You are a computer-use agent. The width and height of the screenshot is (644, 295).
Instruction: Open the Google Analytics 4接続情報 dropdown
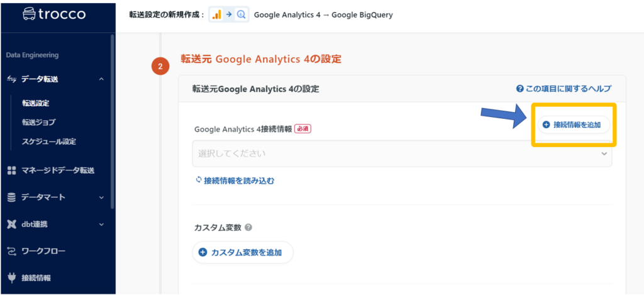(401, 153)
